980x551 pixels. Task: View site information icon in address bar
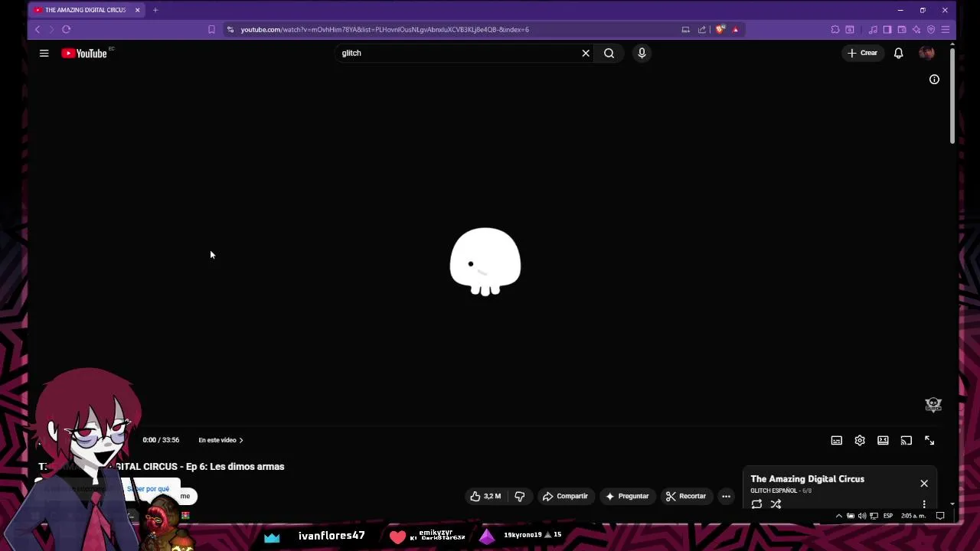coord(230,29)
